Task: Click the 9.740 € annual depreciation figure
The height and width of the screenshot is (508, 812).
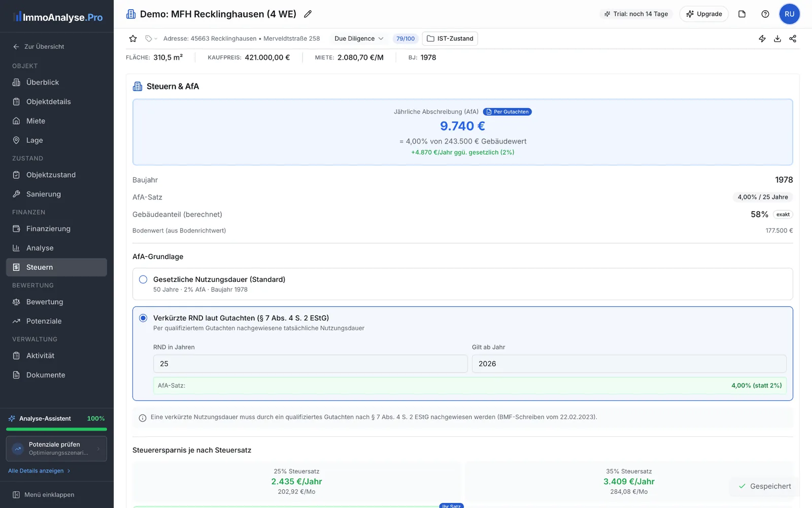Action: (x=462, y=126)
